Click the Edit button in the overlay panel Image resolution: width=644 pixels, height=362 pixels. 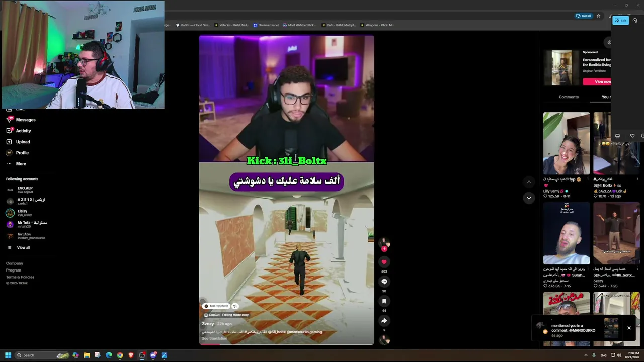point(620,20)
